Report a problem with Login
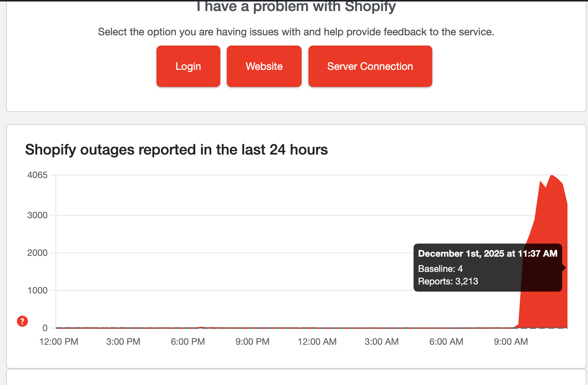588x385 pixels. pos(188,66)
